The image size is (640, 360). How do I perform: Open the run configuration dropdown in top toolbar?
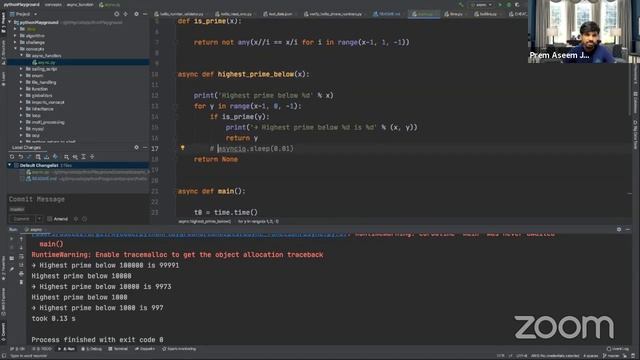point(481,4)
